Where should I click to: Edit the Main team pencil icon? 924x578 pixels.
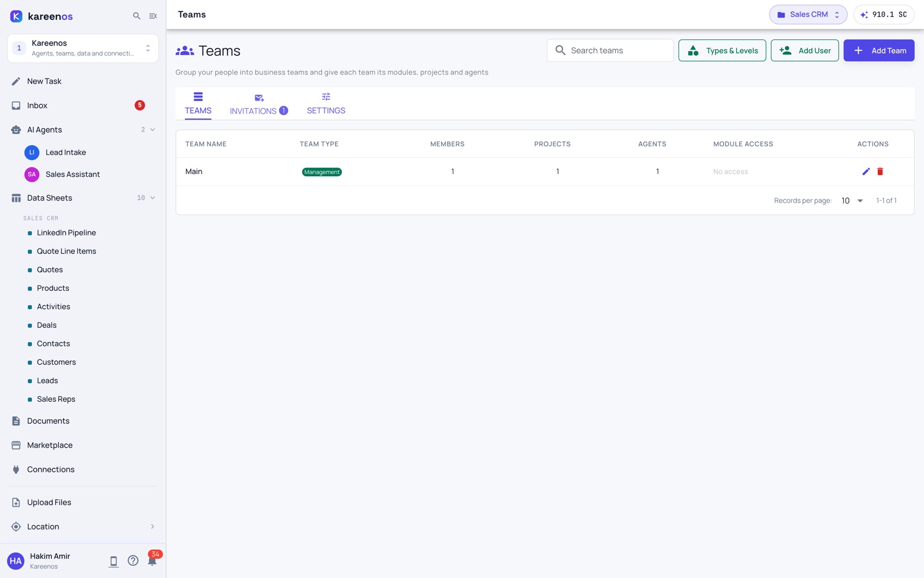pos(866,172)
